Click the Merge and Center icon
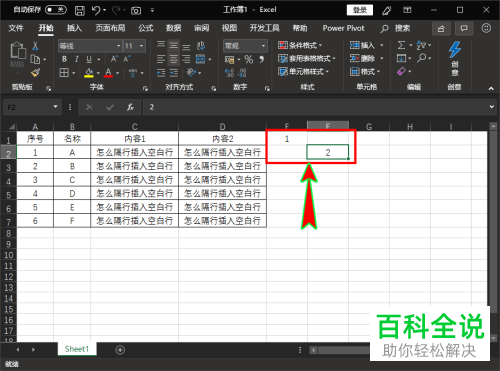Viewport: 500px width, 371px height. click(x=200, y=59)
